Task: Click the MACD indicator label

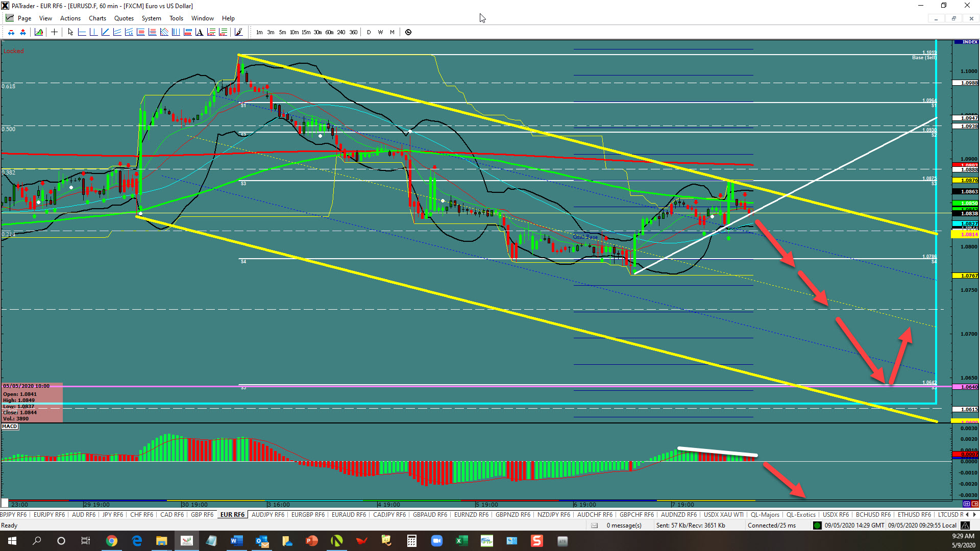Action: 10,427
